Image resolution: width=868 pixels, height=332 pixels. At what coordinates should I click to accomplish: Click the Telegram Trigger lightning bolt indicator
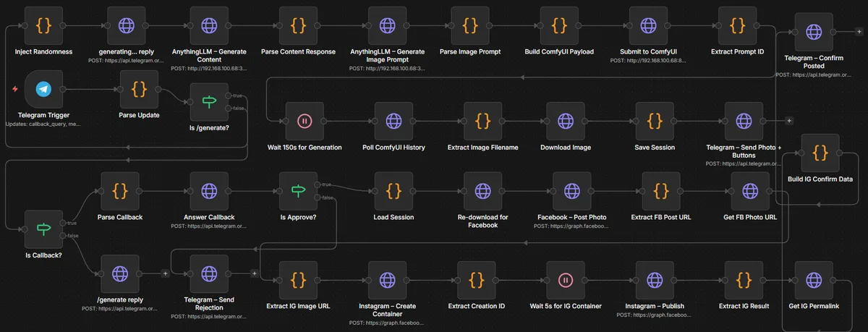point(13,89)
